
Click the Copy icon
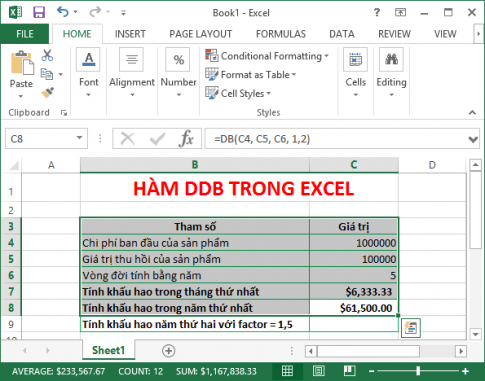pos(47,74)
